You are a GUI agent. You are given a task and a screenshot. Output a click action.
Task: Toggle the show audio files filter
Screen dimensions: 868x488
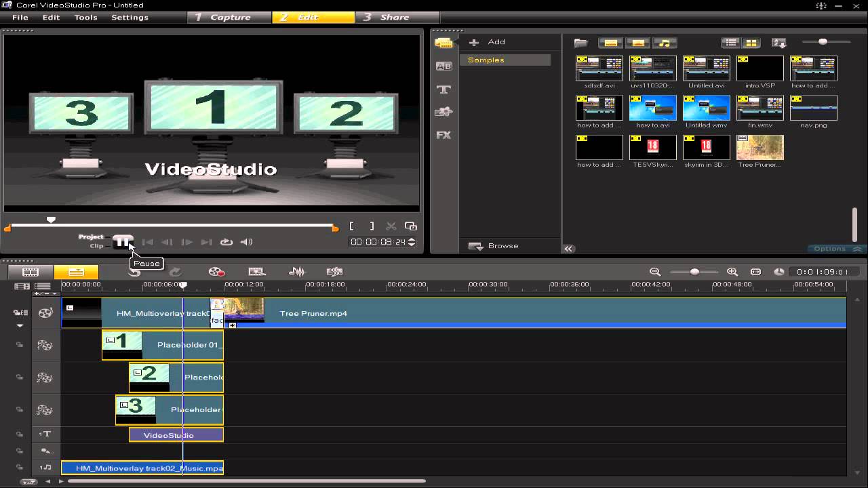click(665, 43)
